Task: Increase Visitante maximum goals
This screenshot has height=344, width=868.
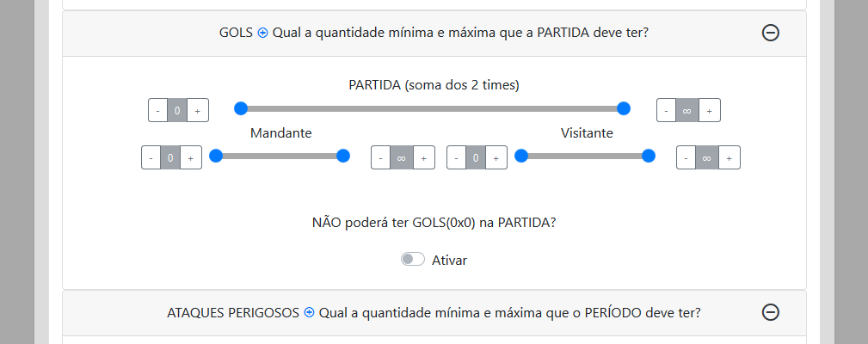Action: tap(729, 158)
